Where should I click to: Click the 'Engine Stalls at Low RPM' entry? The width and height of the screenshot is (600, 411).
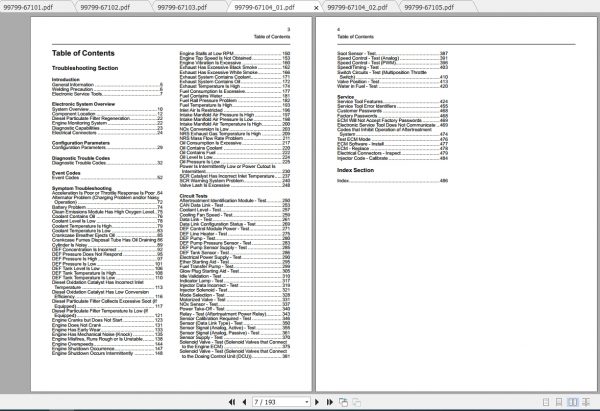coord(235,54)
